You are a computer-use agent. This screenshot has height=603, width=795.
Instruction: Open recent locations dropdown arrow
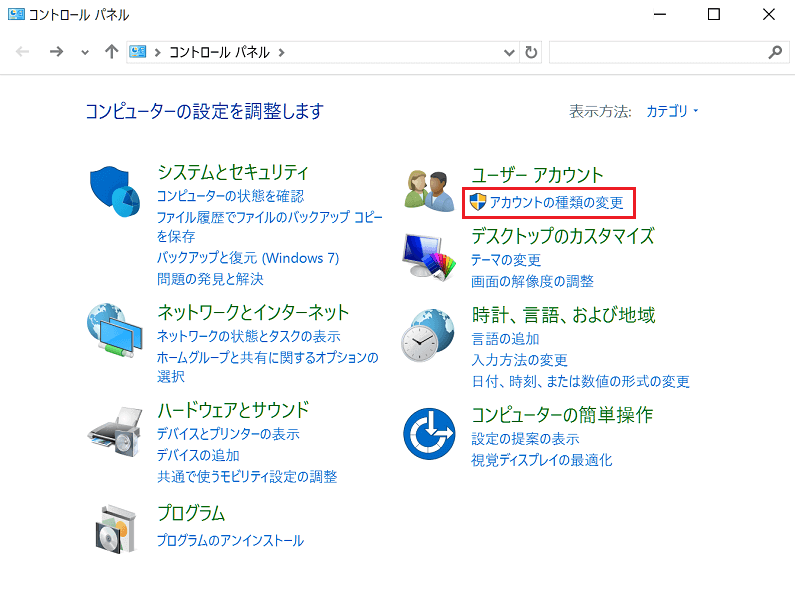click(x=85, y=52)
